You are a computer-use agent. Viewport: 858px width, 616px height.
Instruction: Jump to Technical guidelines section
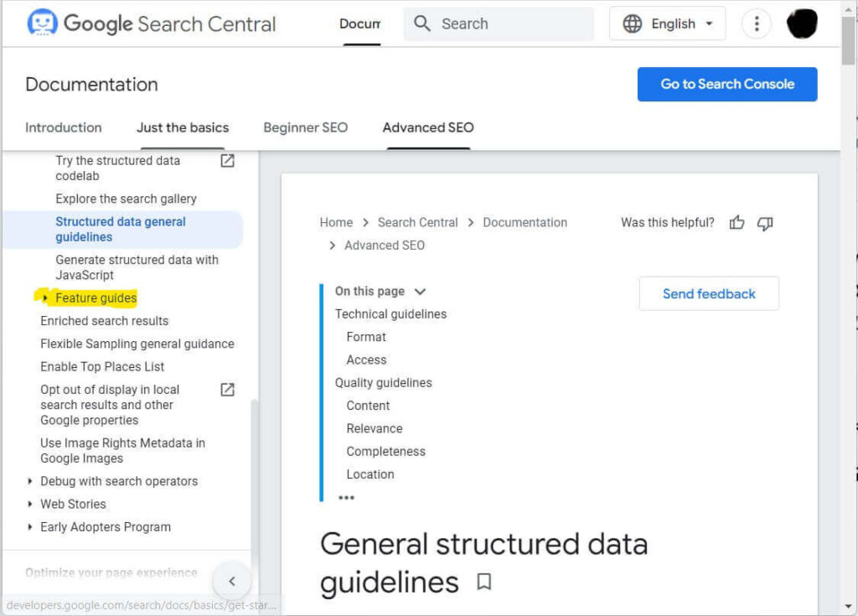click(x=390, y=313)
